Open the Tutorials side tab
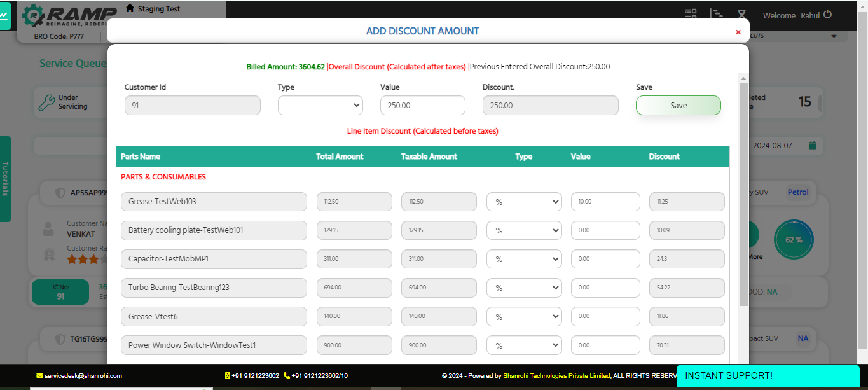This screenshot has width=868, height=390. [x=5, y=179]
